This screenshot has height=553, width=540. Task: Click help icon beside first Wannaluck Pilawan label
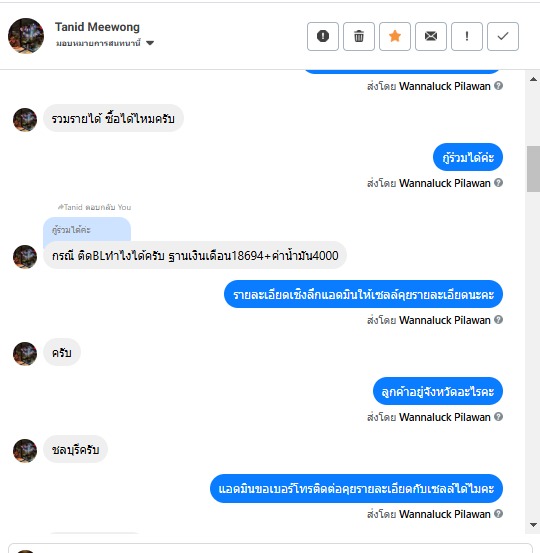(498, 86)
